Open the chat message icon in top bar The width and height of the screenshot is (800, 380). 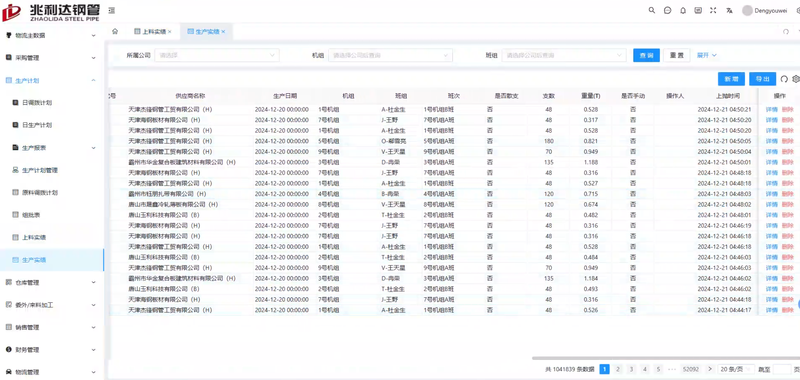click(x=667, y=10)
